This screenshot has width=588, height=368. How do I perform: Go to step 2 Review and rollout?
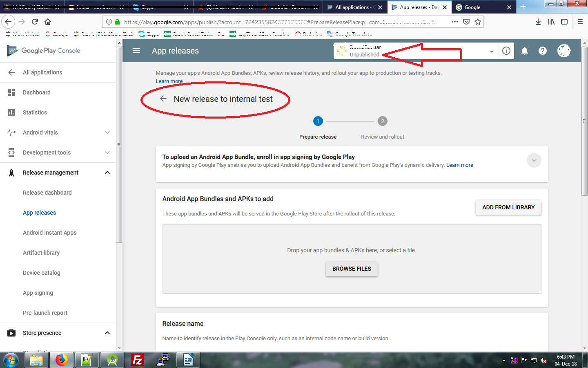coord(382,121)
